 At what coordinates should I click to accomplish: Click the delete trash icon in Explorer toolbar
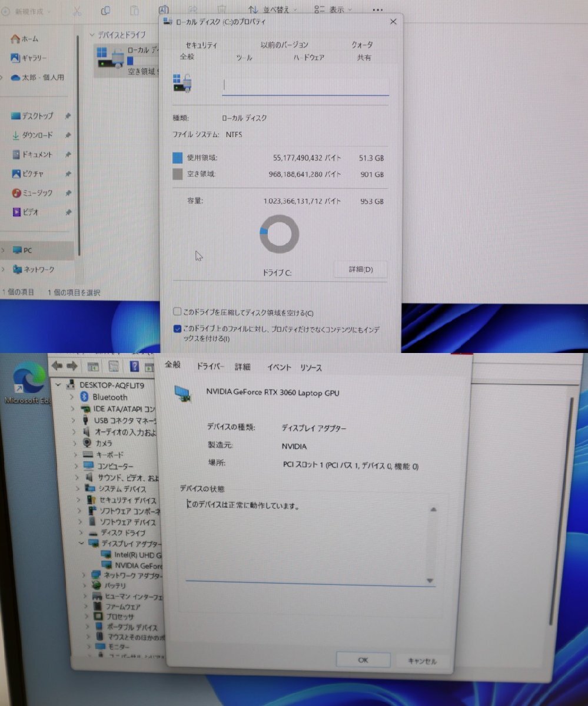(x=221, y=9)
